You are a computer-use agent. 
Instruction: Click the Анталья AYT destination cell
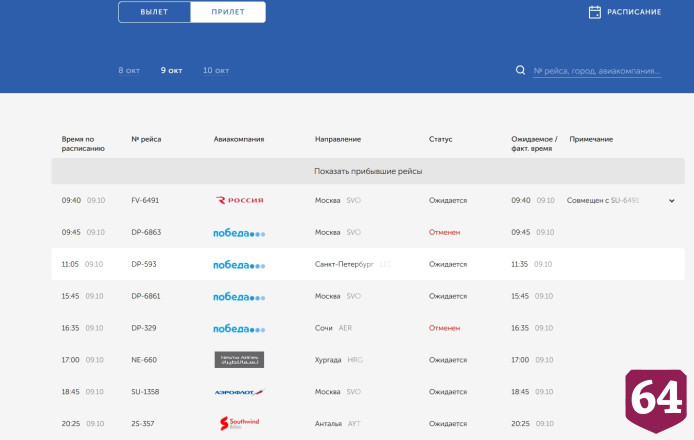pos(337,423)
